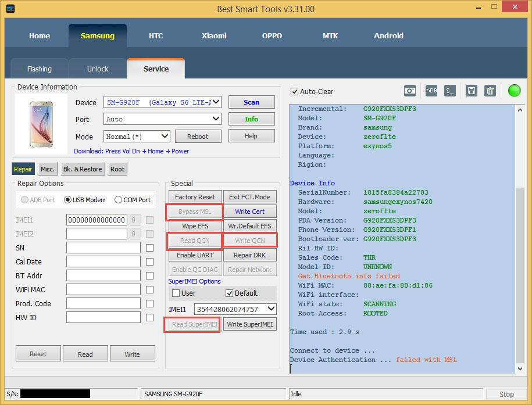Tick the WiFi MAC row checkbox
This screenshot has height=405, width=532.
tap(149, 290)
